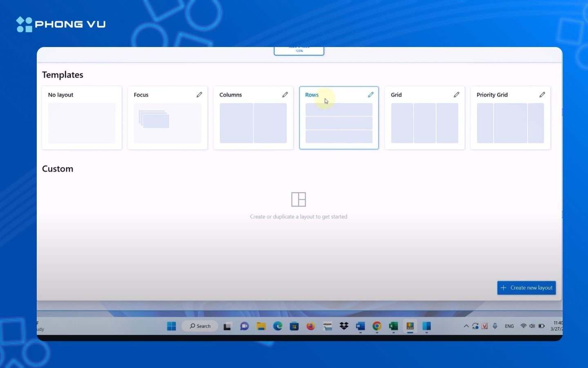588x368 pixels.
Task: Expand the system tray hidden icons chevron
Action: click(x=466, y=326)
